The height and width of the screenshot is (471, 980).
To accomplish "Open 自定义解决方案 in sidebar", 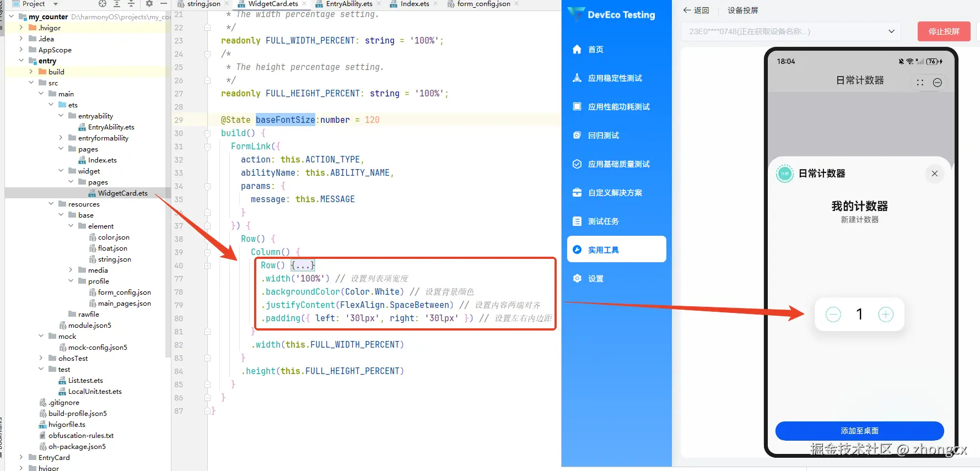I will (x=616, y=192).
